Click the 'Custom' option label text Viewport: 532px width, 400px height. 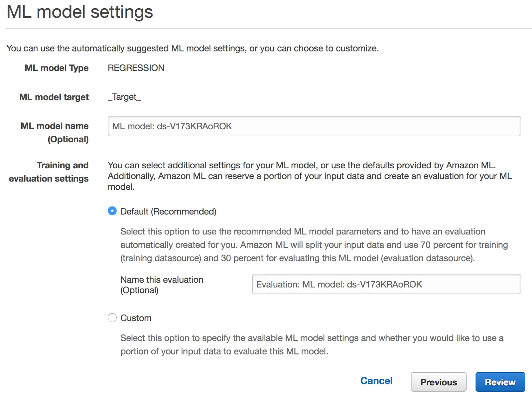point(136,318)
